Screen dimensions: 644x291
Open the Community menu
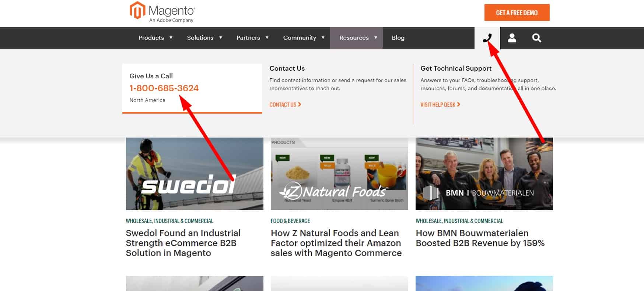pyautogui.click(x=300, y=38)
